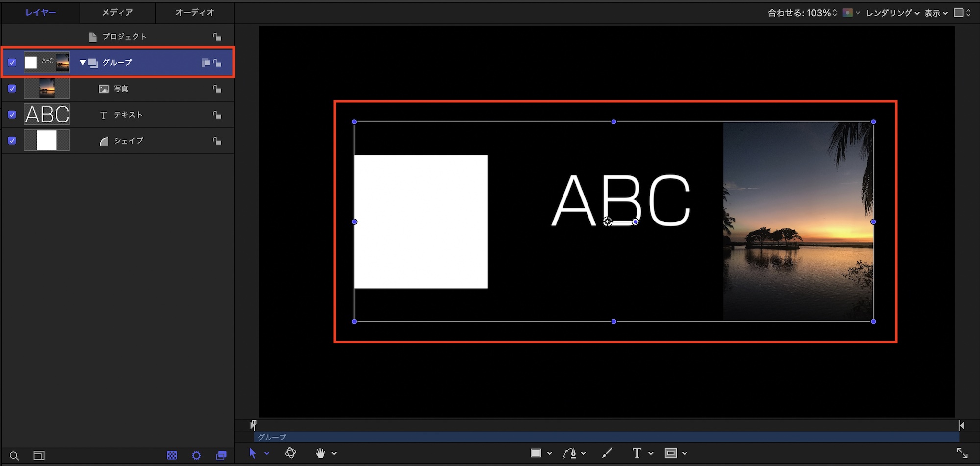The width and height of the screenshot is (980, 466).
Task: Select the シェイプ layer name
Action: (x=128, y=141)
